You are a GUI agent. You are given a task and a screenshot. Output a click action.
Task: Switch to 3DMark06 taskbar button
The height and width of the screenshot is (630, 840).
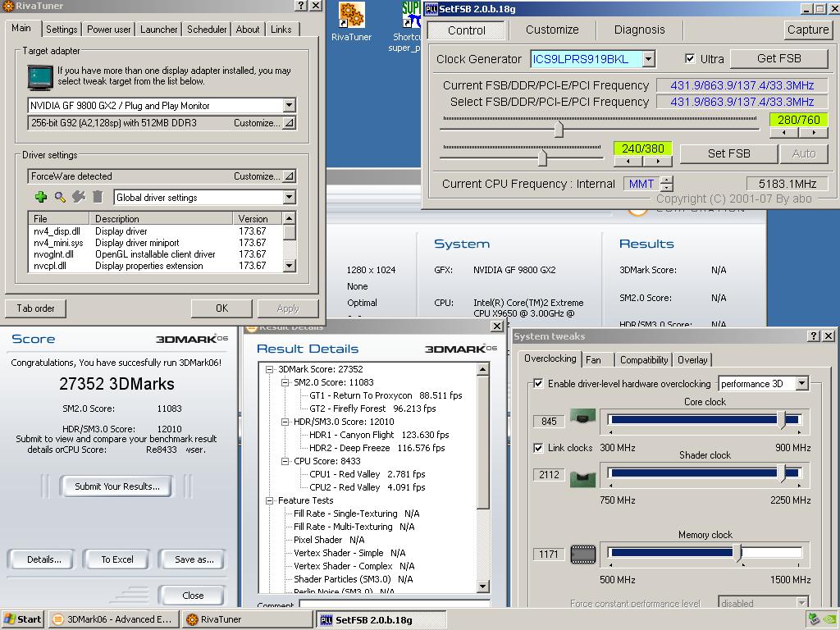point(113,619)
